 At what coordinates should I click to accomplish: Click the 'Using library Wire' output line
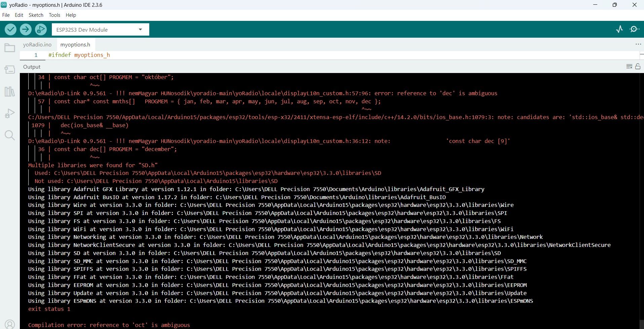coord(271,205)
